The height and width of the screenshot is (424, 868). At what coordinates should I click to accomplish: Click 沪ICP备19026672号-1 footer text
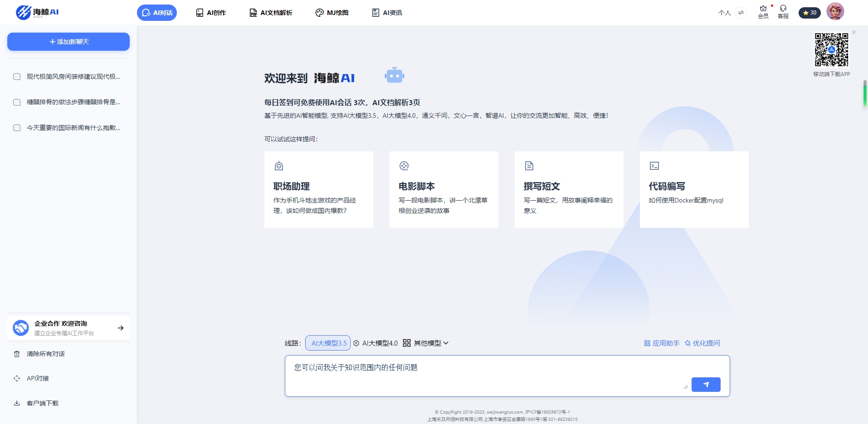[x=547, y=412]
